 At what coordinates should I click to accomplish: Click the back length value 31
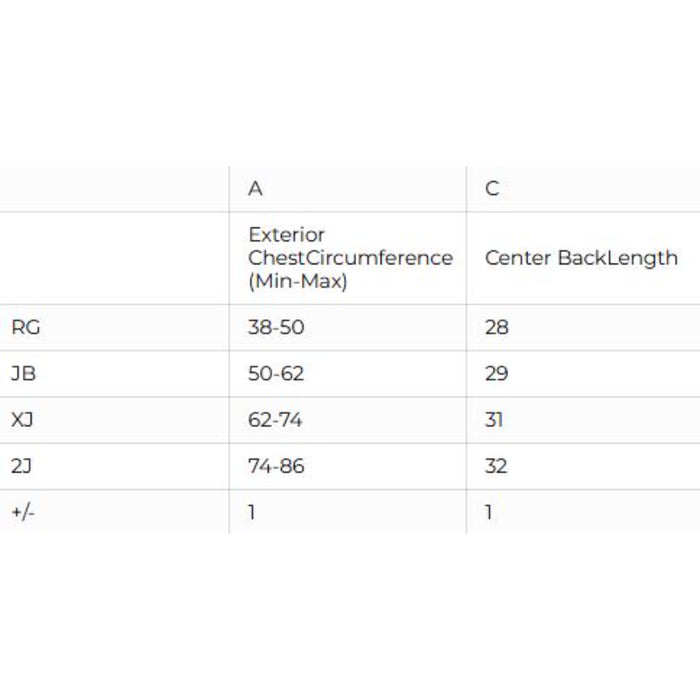[495, 420]
